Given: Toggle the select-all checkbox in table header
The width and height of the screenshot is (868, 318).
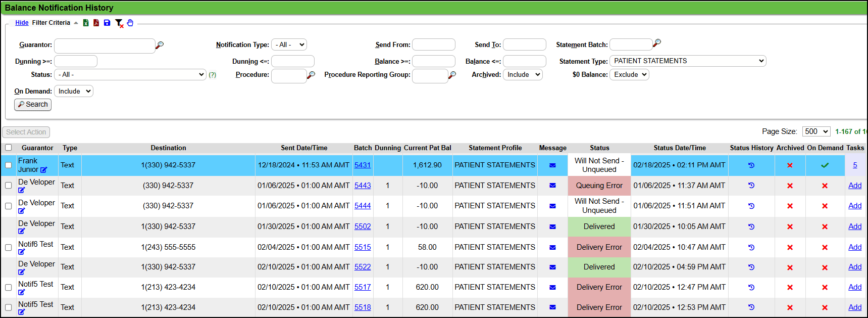Looking at the screenshot, I should (9, 148).
